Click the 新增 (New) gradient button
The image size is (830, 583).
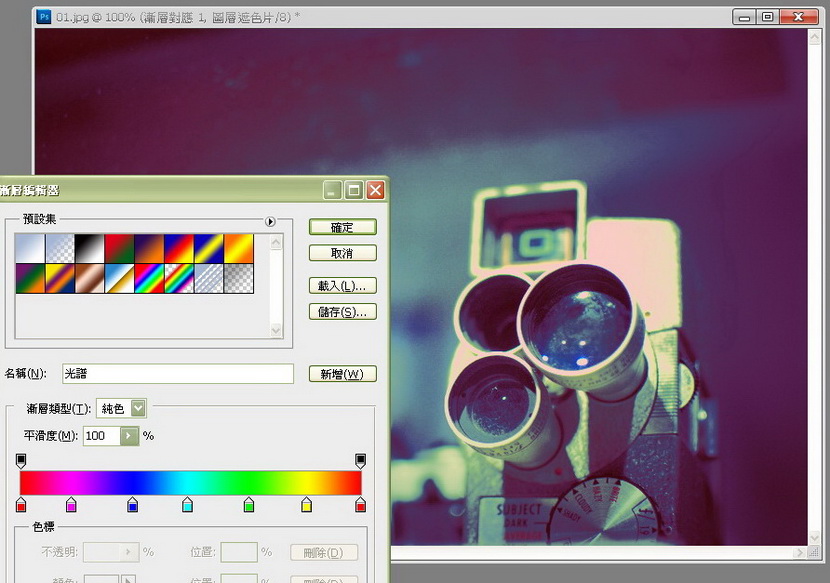click(x=342, y=374)
